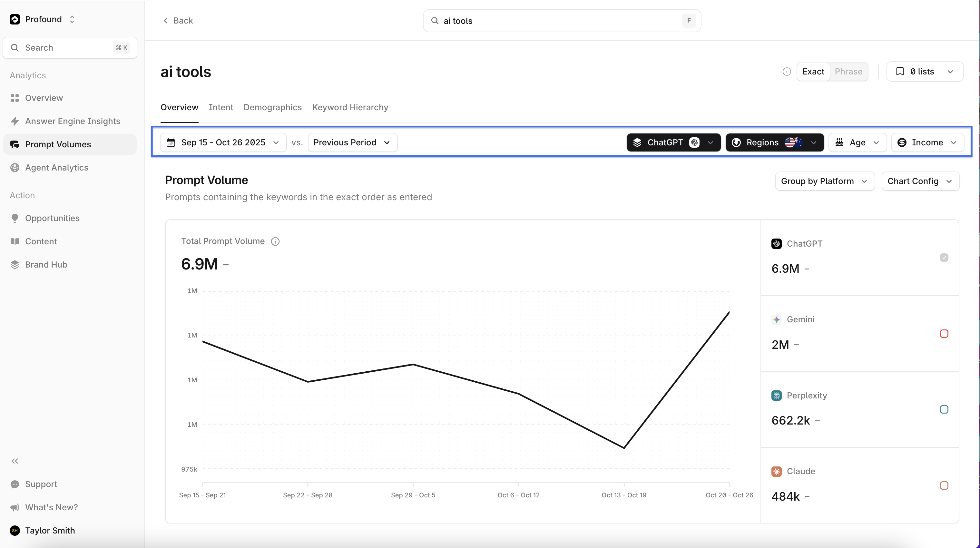The width and height of the screenshot is (980, 548).
Task: Click the What's New megaphone icon
Action: click(x=15, y=507)
